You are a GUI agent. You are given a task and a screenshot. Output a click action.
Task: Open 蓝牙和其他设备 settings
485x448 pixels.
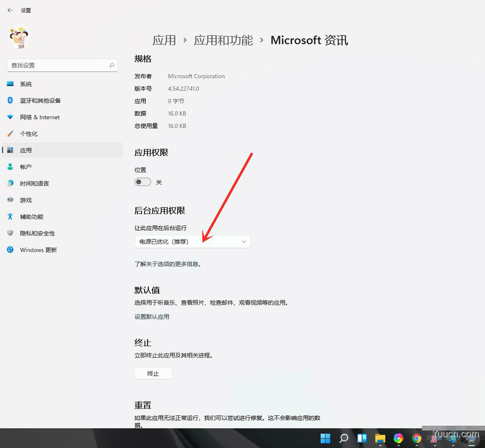63,100
